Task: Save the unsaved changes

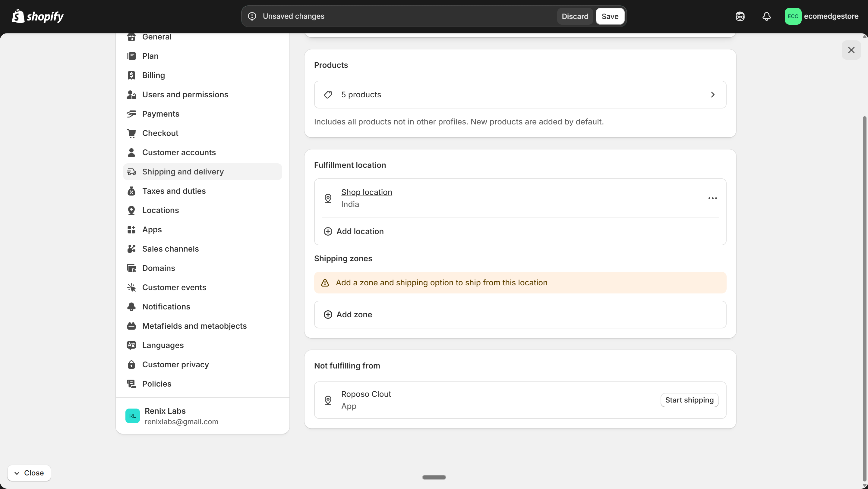Action: coord(610,16)
